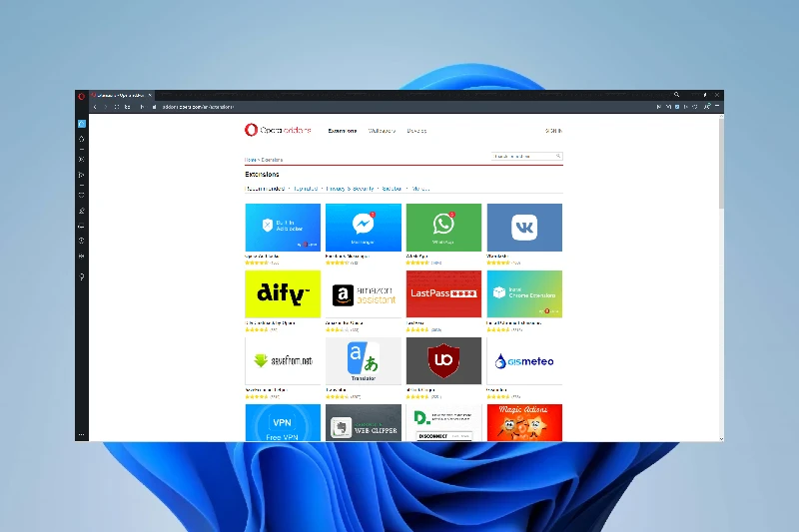This screenshot has width=799, height=532.
Task: Go back with the back arrow
Action: (x=95, y=107)
